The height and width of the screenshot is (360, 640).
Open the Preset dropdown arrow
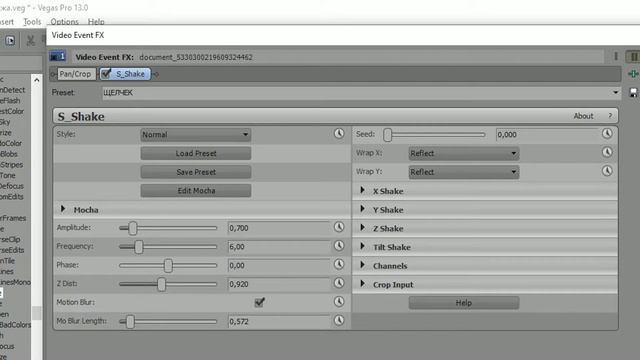pyautogui.click(x=615, y=93)
